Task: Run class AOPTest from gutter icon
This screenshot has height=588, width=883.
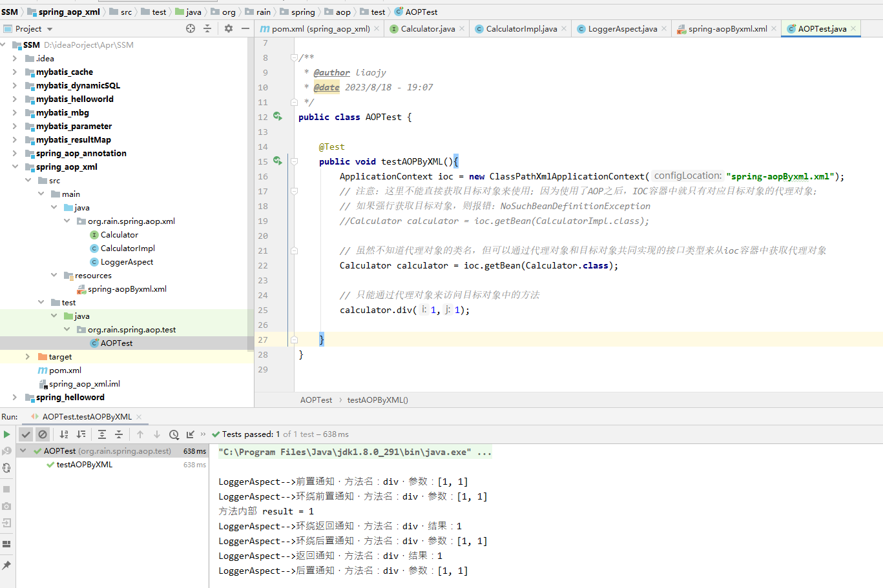Action: [277, 116]
